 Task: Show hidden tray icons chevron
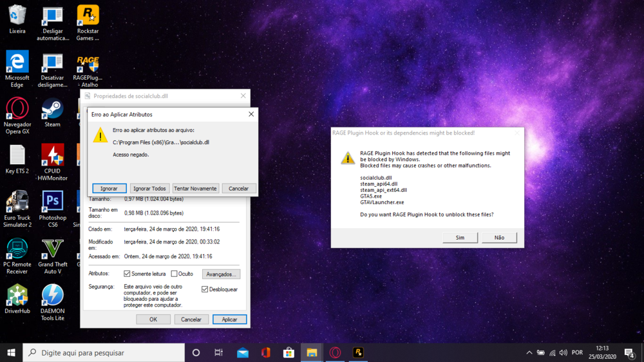pyautogui.click(x=529, y=352)
